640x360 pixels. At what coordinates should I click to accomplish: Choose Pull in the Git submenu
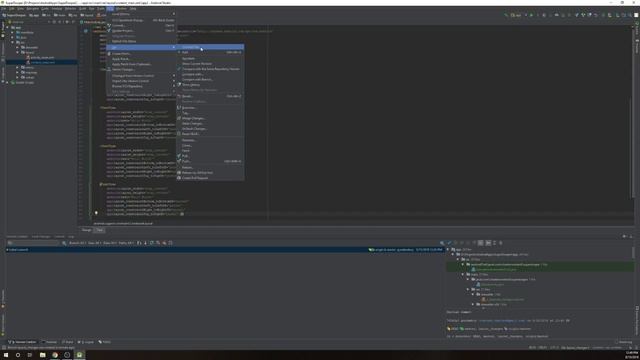(210, 156)
